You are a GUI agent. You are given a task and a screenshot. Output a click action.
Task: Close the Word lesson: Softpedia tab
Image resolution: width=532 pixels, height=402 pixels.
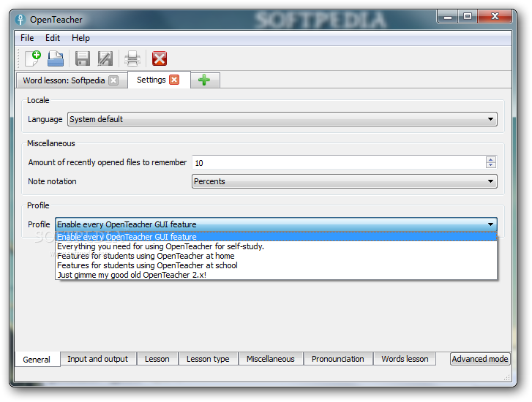(113, 80)
